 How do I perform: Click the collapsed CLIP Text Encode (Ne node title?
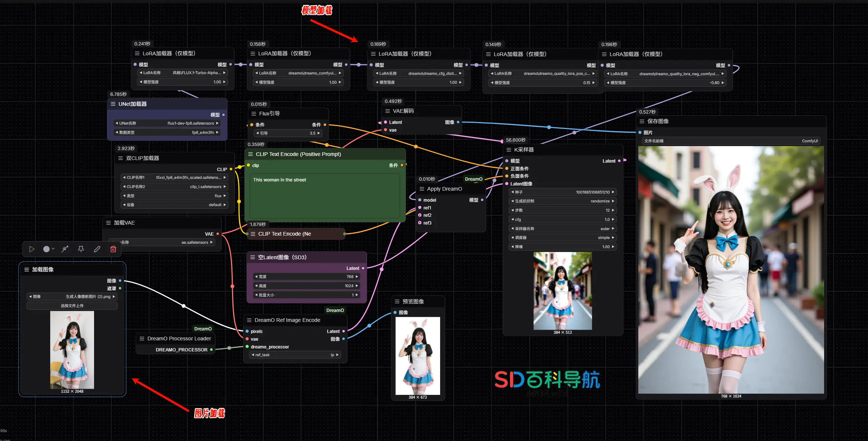point(284,234)
